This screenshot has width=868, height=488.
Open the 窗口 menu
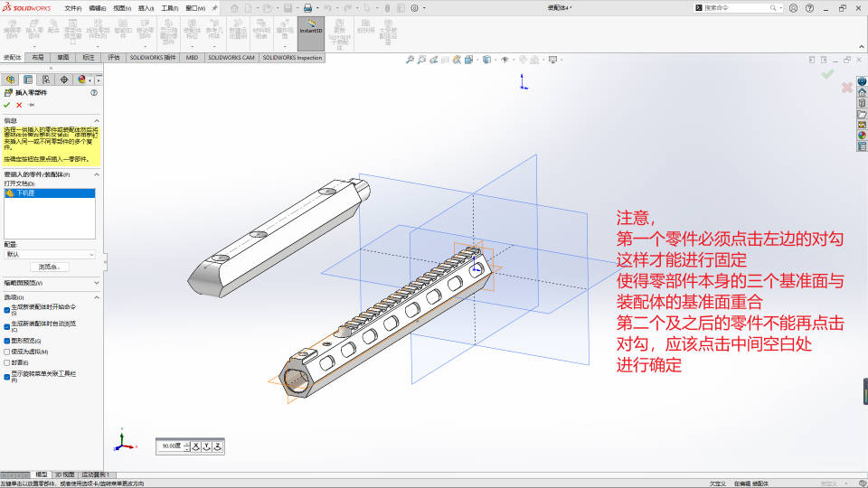click(195, 8)
